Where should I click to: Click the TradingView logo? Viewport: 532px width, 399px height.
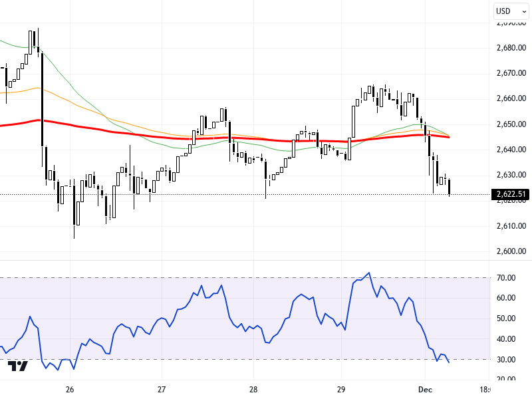[x=18, y=366]
